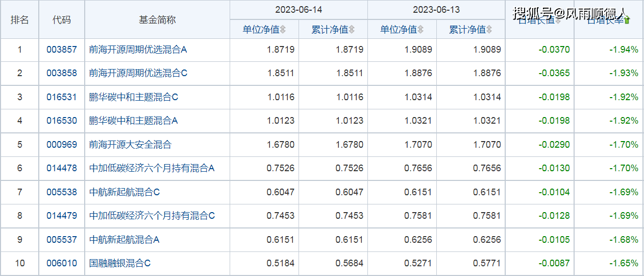This screenshot has height=276, width=644.
Task: Sort by 2023-06-13 单位净值 arrow icon
Action: pos(420,30)
